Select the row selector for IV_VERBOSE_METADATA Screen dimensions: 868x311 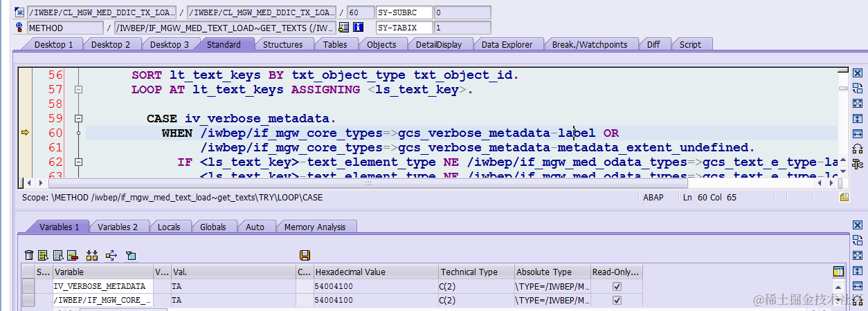point(28,286)
